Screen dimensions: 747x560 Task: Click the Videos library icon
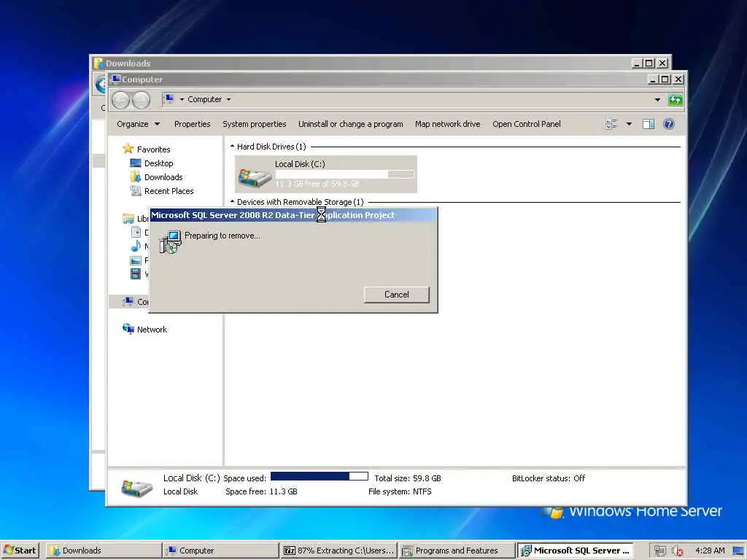point(136,274)
